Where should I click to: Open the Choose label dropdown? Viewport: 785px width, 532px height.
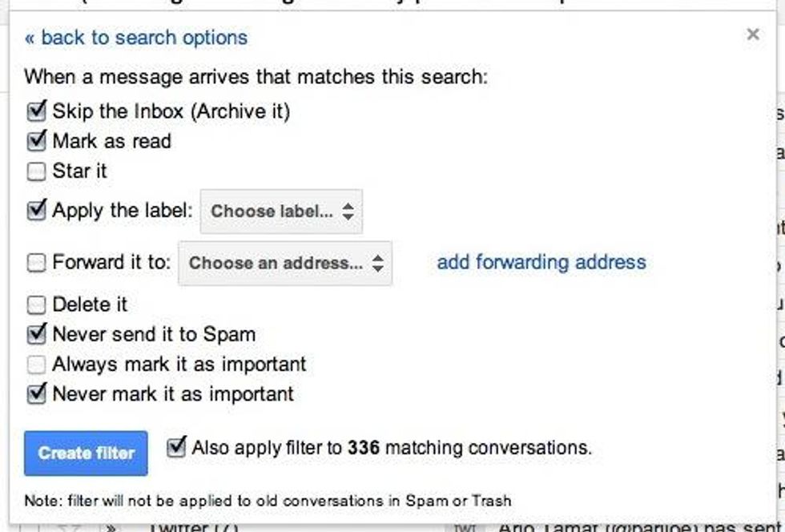click(x=281, y=212)
